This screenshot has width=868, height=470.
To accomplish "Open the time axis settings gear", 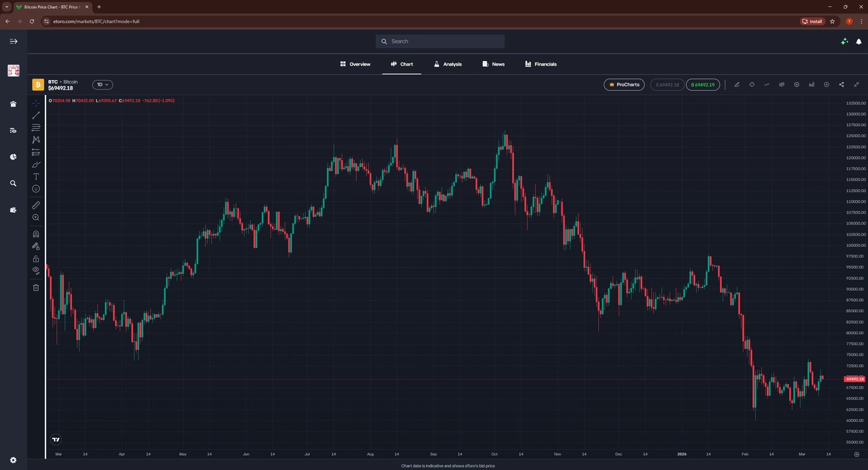I will [856, 454].
